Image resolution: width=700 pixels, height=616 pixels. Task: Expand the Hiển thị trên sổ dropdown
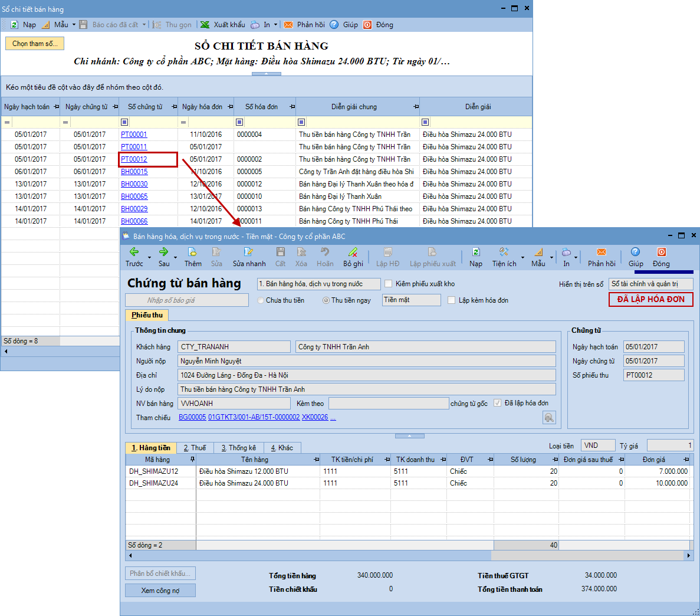tap(650, 284)
